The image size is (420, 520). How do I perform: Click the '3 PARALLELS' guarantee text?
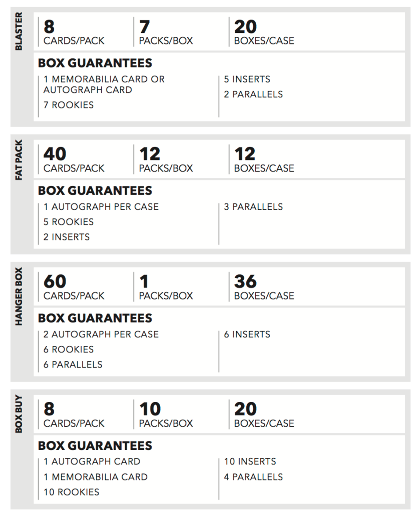(253, 207)
